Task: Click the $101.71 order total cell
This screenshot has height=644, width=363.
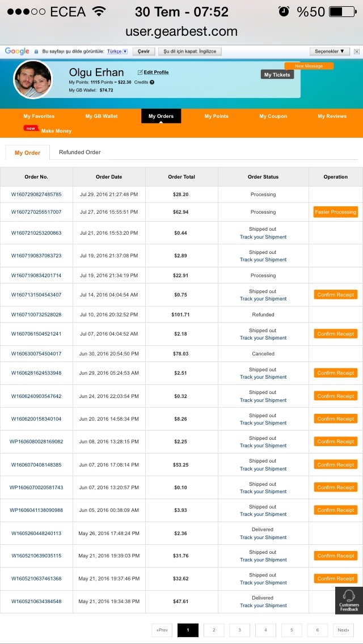Action: pos(181,315)
